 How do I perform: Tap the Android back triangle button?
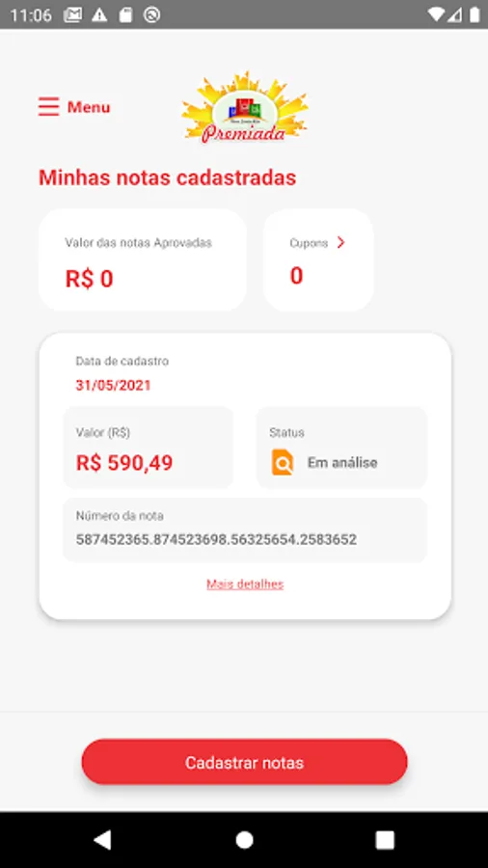point(102,839)
